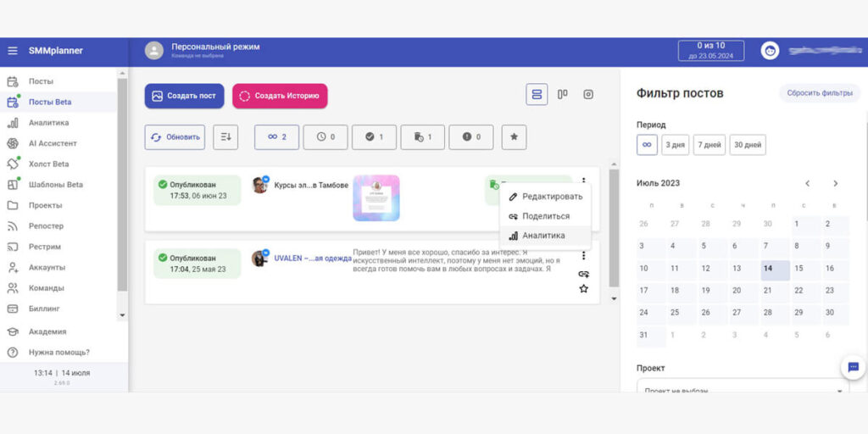Go to previous month in calendar
Image resolution: width=868 pixels, height=434 pixels.
(x=808, y=183)
